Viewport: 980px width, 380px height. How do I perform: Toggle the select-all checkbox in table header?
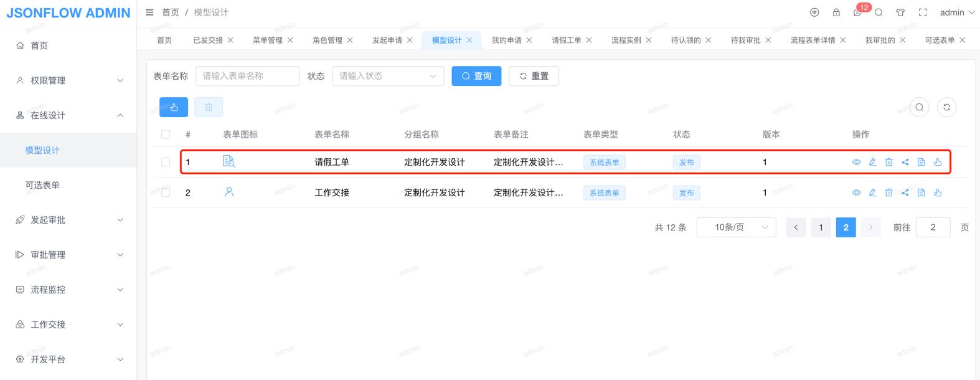(166, 135)
